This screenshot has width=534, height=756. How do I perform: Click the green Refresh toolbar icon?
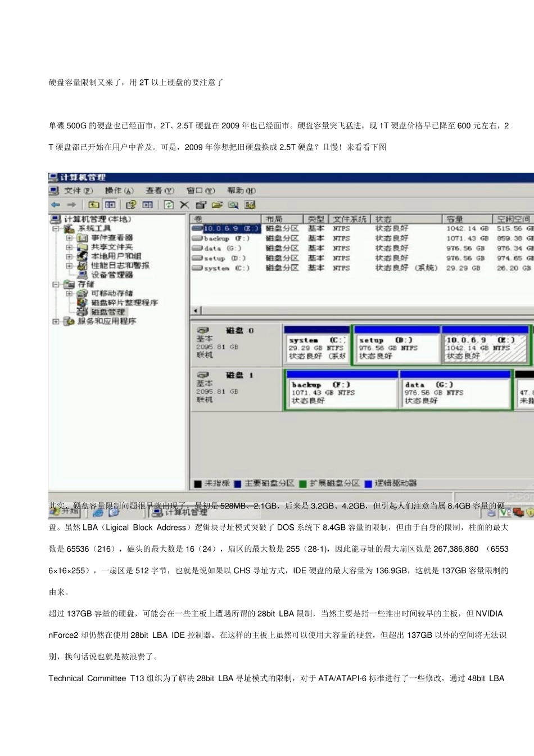(169, 205)
